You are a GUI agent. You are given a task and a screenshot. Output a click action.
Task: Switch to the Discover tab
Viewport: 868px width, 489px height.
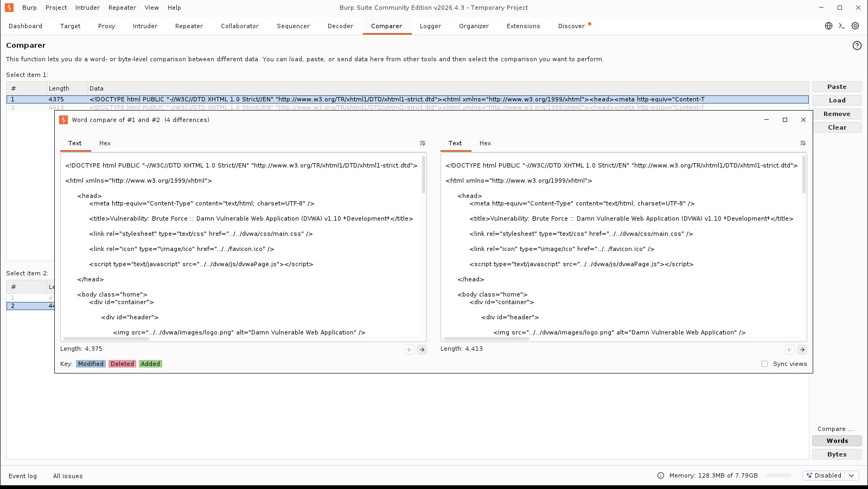coord(571,26)
